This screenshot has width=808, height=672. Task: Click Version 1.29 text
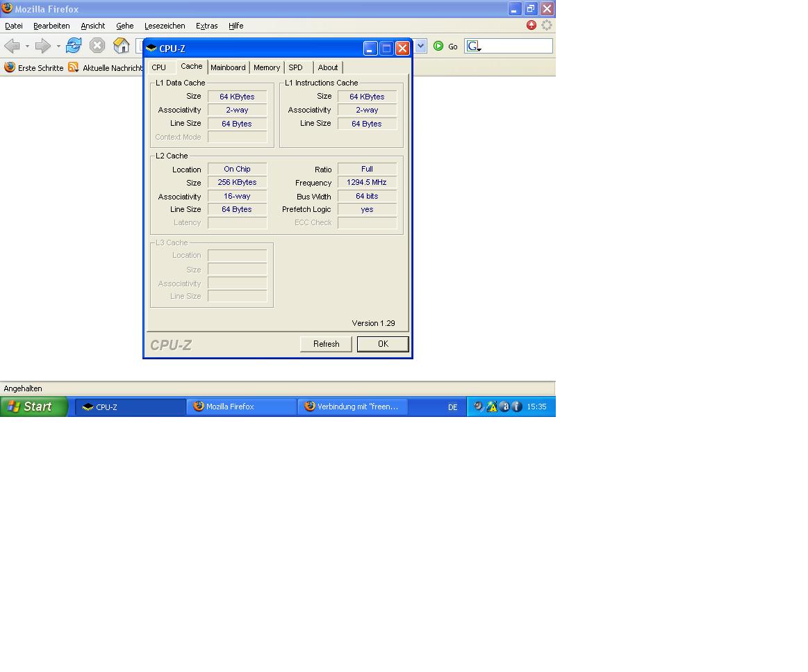point(374,323)
